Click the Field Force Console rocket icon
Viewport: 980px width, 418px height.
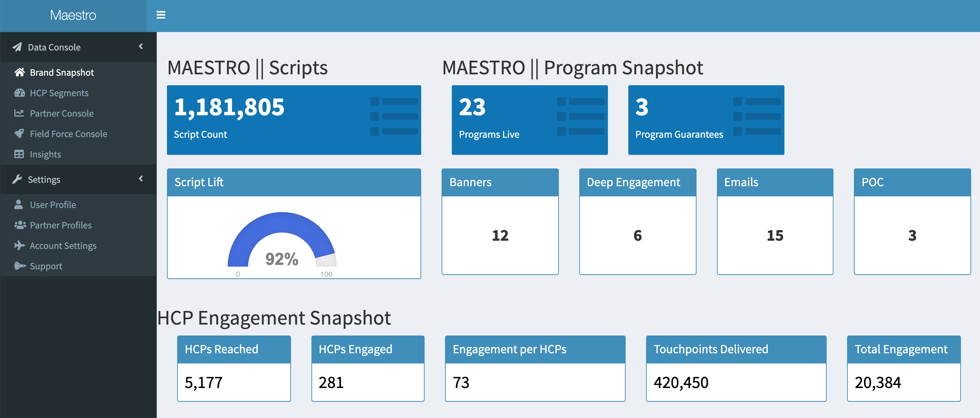click(x=19, y=134)
